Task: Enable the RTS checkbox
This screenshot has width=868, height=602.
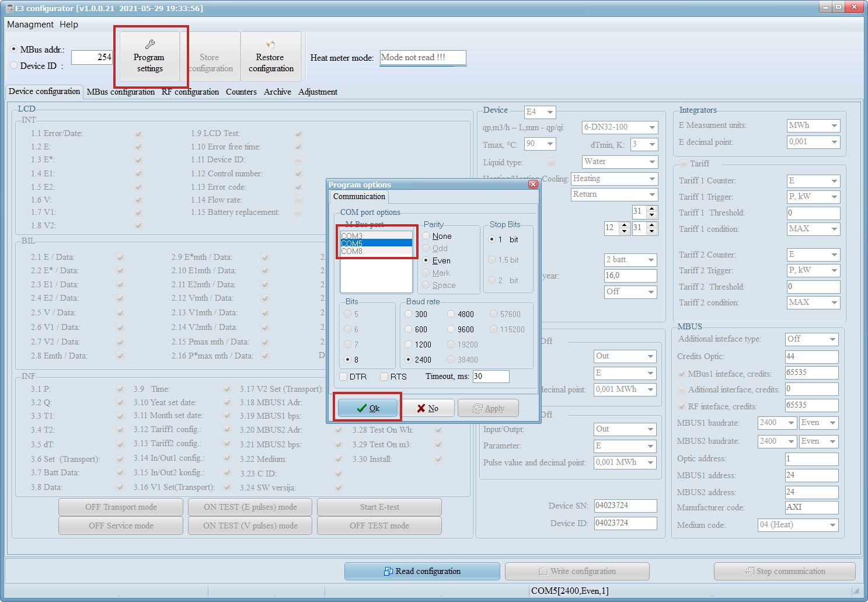Action: point(384,377)
